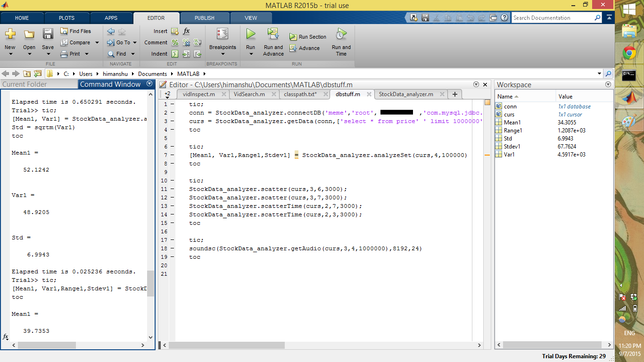Click the Smart Indent icon
The height and width of the screenshot is (362, 644).
(x=175, y=54)
